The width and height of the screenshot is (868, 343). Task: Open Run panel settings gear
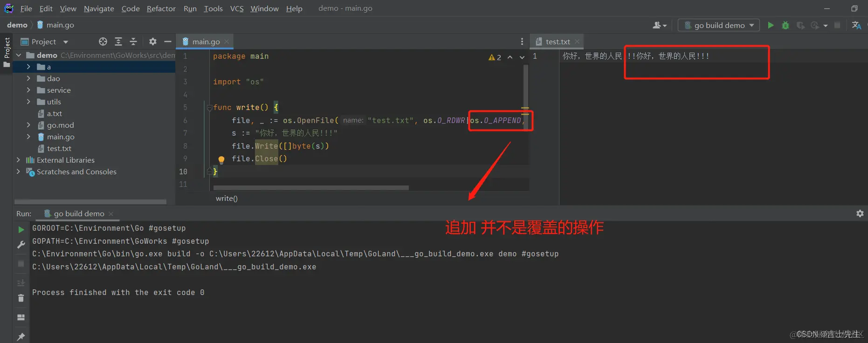[x=860, y=213]
